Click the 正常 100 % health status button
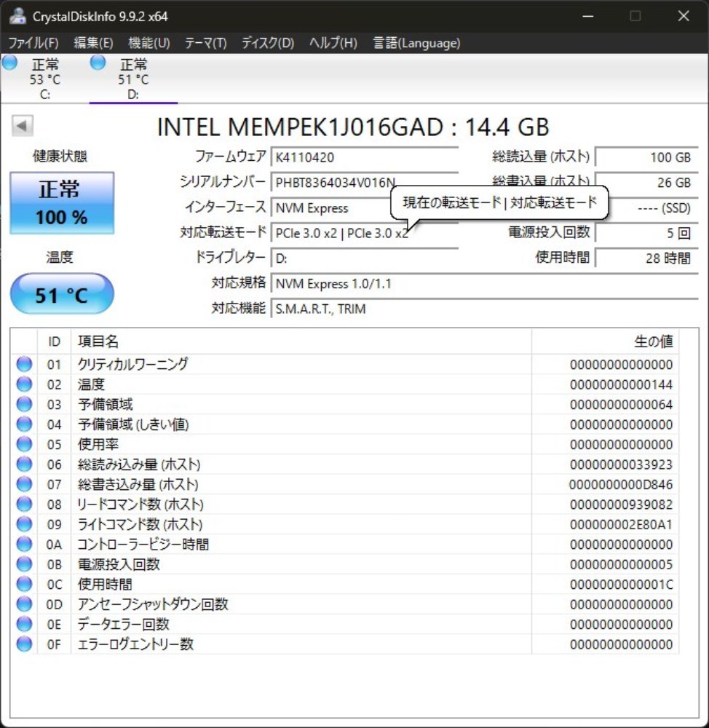Image resolution: width=709 pixels, height=728 pixels. (62, 203)
